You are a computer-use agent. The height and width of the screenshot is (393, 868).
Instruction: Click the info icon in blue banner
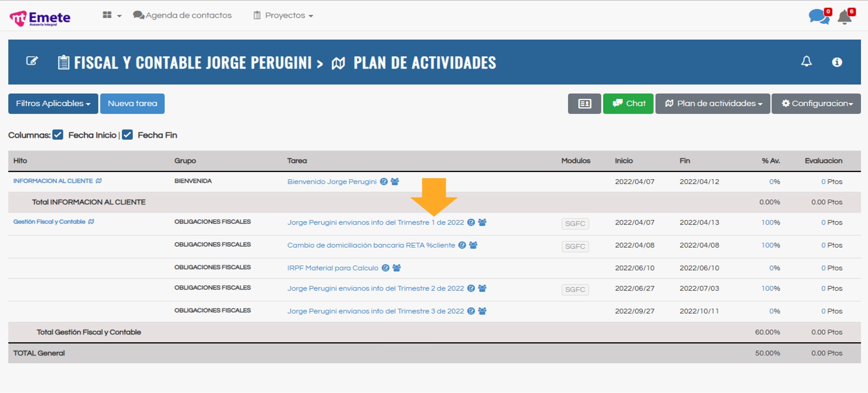click(x=837, y=62)
